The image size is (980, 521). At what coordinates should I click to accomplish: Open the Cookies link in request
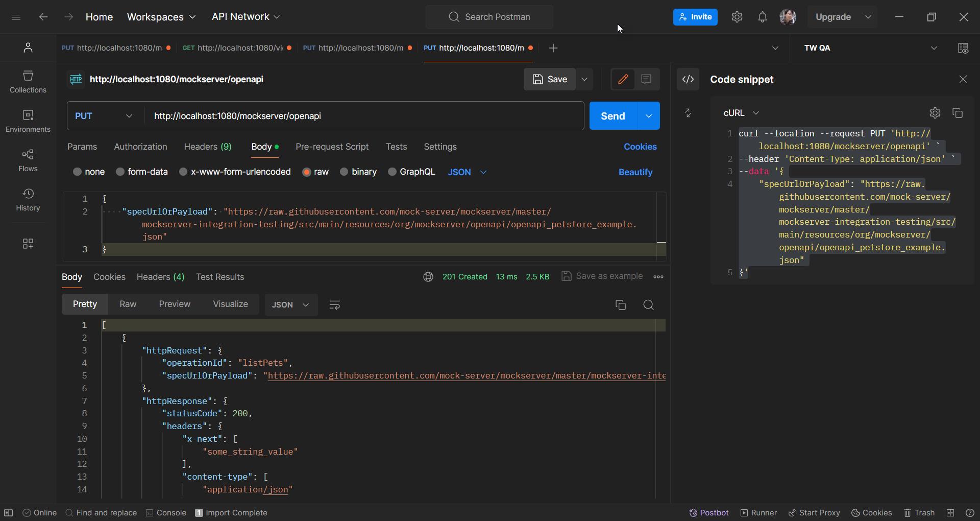point(640,147)
